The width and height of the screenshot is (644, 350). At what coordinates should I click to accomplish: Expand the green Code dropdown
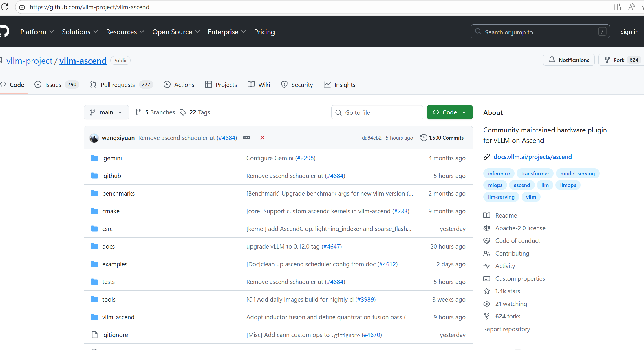point(449,112)
